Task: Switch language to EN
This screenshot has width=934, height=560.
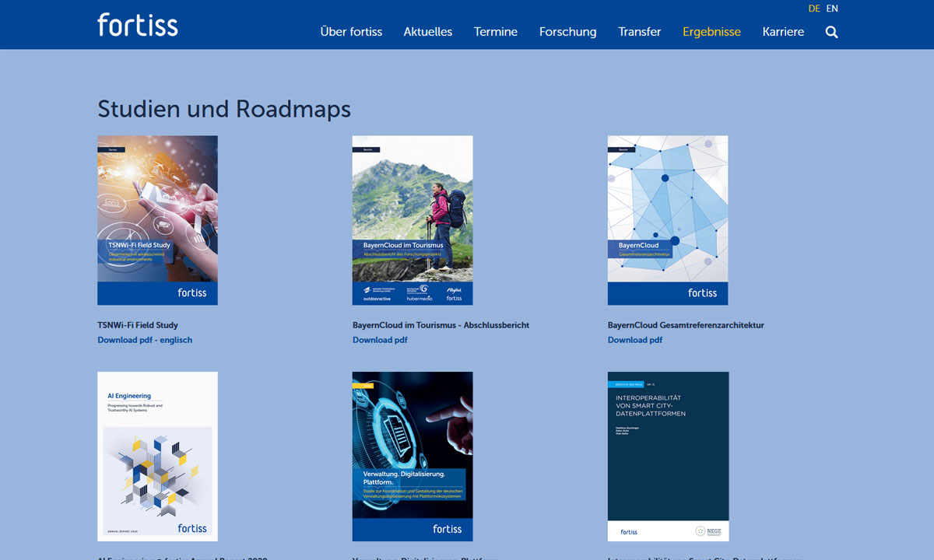Action: pos(832,9)
